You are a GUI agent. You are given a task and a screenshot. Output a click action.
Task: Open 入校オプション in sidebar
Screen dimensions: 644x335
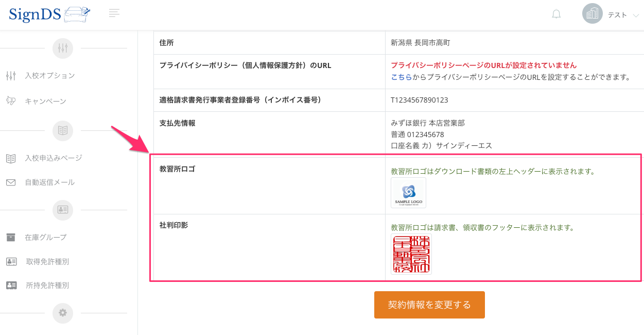[49, 76]
